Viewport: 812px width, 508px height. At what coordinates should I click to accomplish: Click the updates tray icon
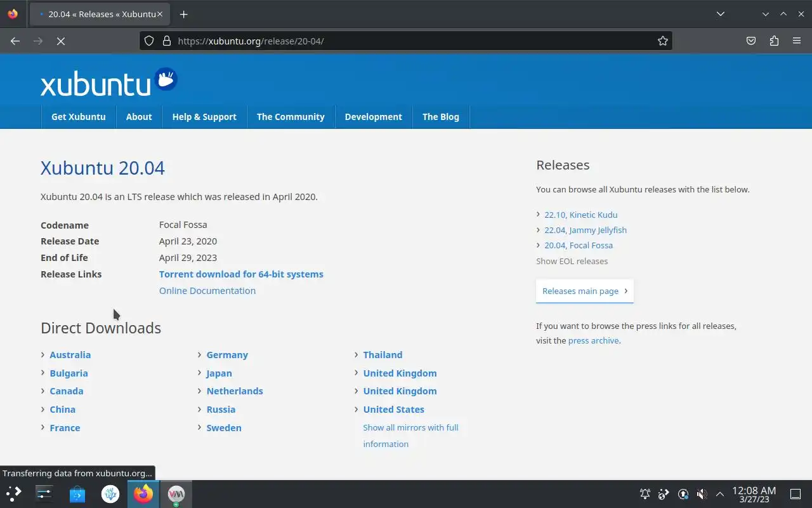pos(683,494)
